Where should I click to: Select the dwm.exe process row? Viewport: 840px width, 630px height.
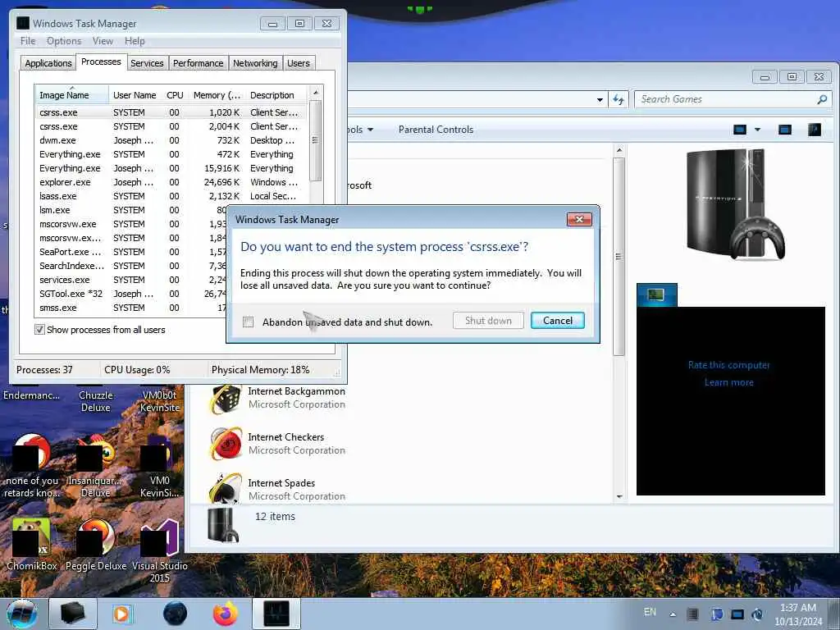[x=171, y=140]
